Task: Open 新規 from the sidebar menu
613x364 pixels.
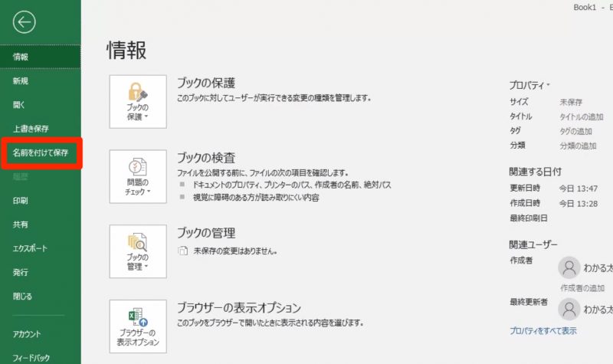Action: pos(21,80)
